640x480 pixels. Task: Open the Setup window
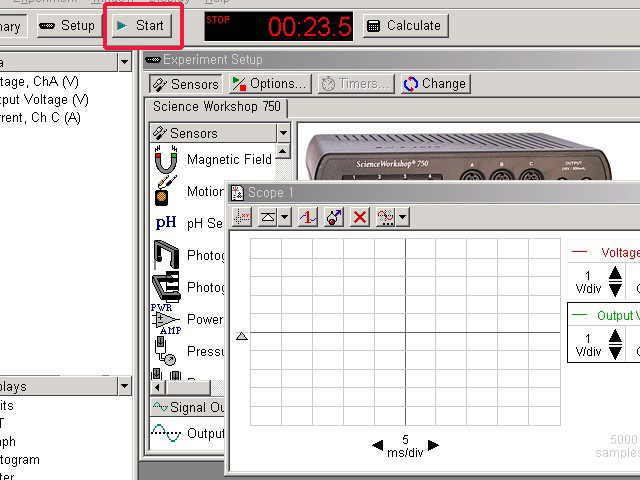click(68, 25)
